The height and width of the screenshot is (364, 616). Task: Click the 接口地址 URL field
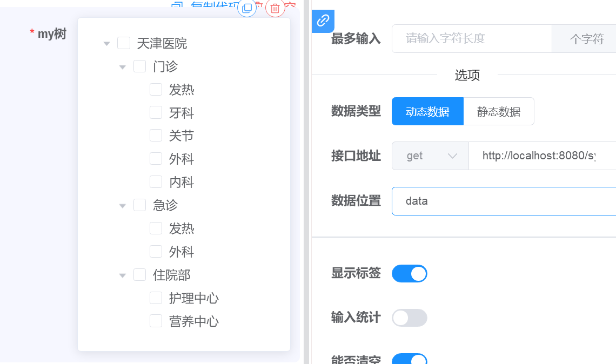pyautogui.click(x=542, y=156)
